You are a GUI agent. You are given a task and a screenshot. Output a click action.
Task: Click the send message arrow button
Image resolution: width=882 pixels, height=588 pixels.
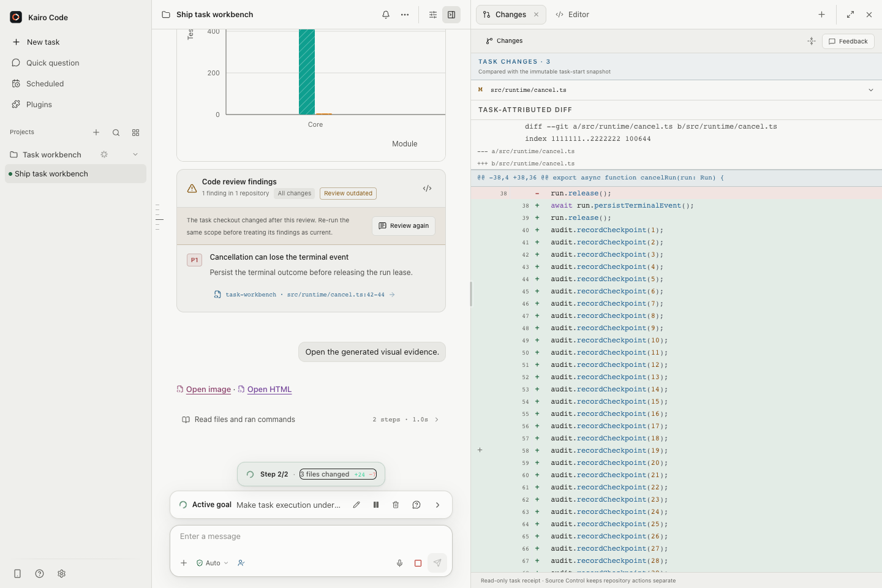pyautogui.click(x=437, y=563)
